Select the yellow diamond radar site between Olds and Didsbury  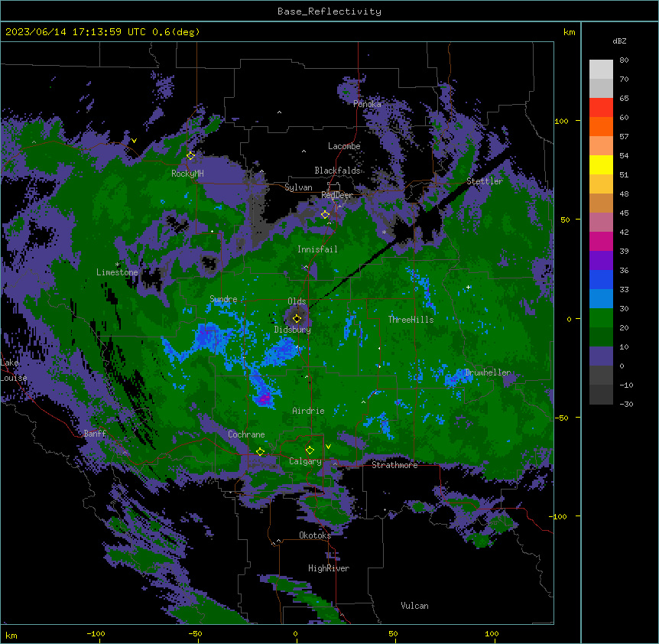pos(297,318)
